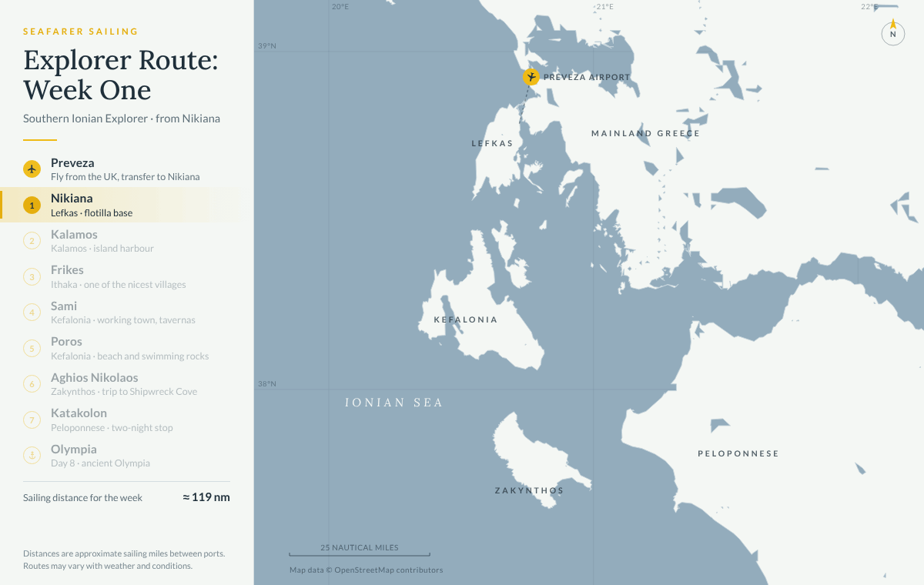Select stop number 6 circle for Aghios Nikolaos

(x=32, y=384)
